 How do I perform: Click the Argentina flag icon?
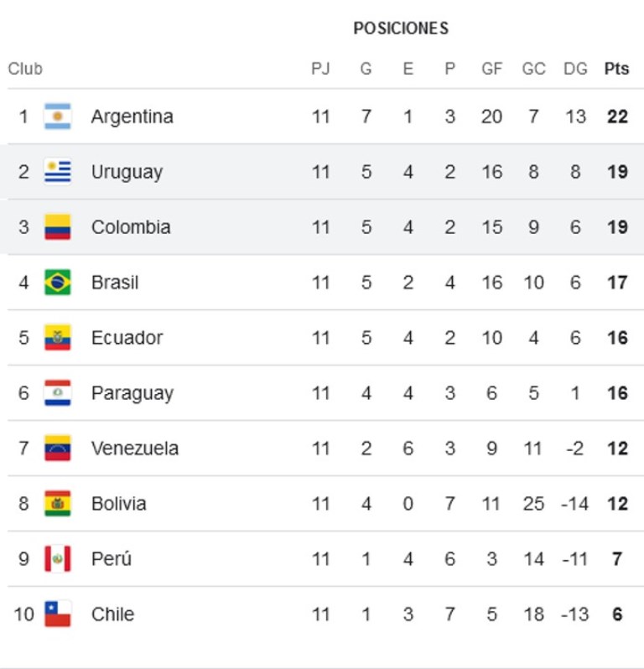pyautogui.click(x=58, y=117)
